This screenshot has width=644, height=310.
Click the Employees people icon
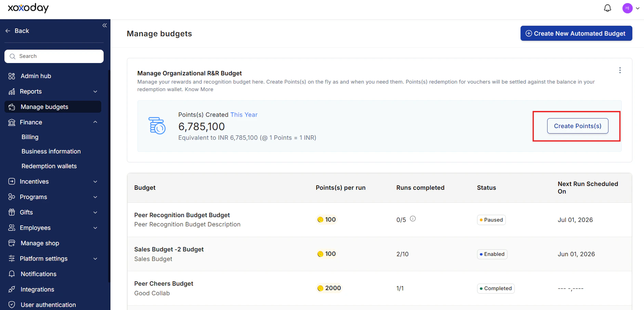[x=12, y=228]
